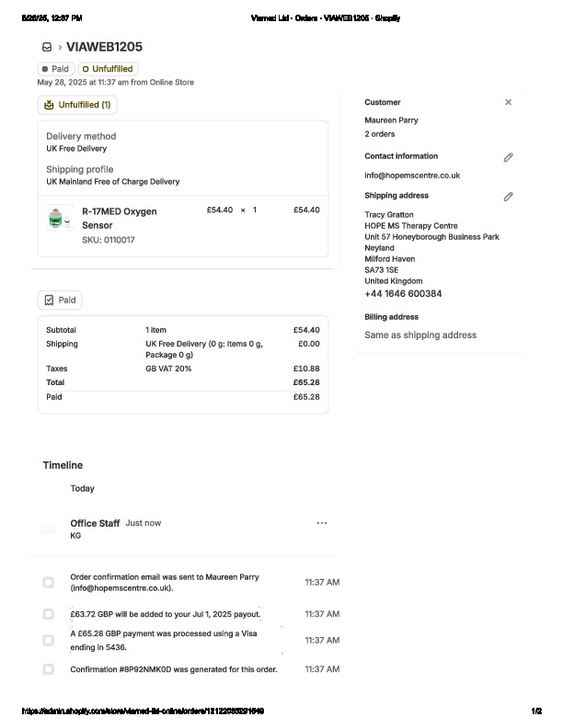563x728 pixels.
Task: Click the Office Staff avatar in timeline
Action: [49, 529]
